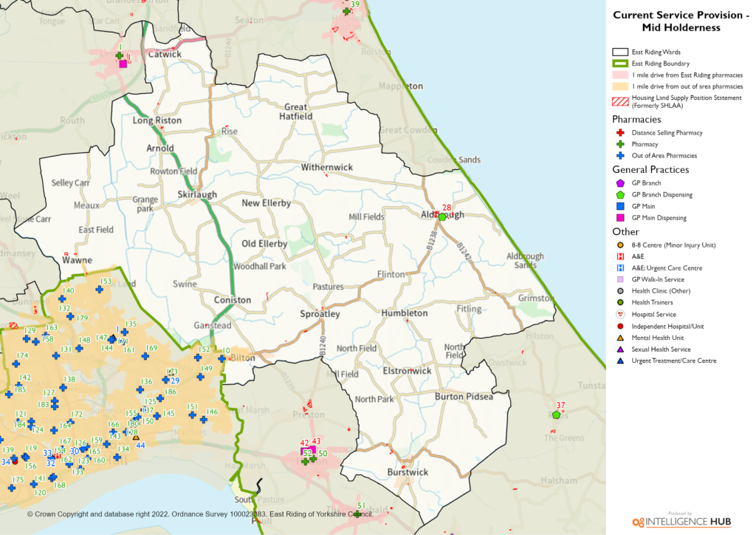
Task: Click the Sproatley place label on map
Action: (320, 315)
